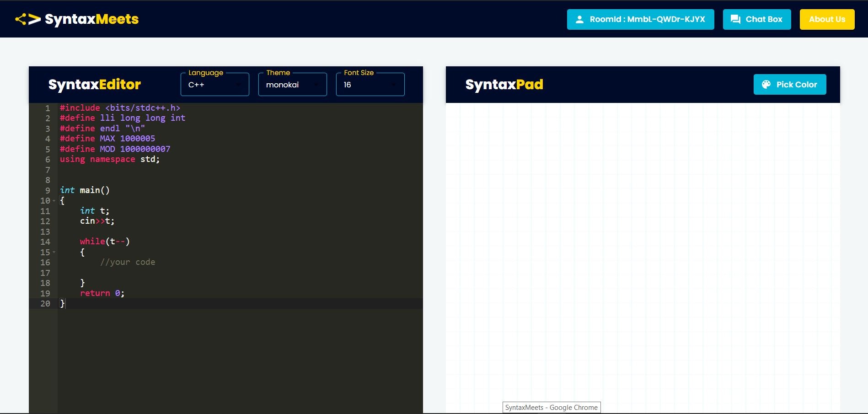Viewport: 868px width, 414px height.
Task: Open the color picker via Pick Color
Action: [x=790, y=84]
